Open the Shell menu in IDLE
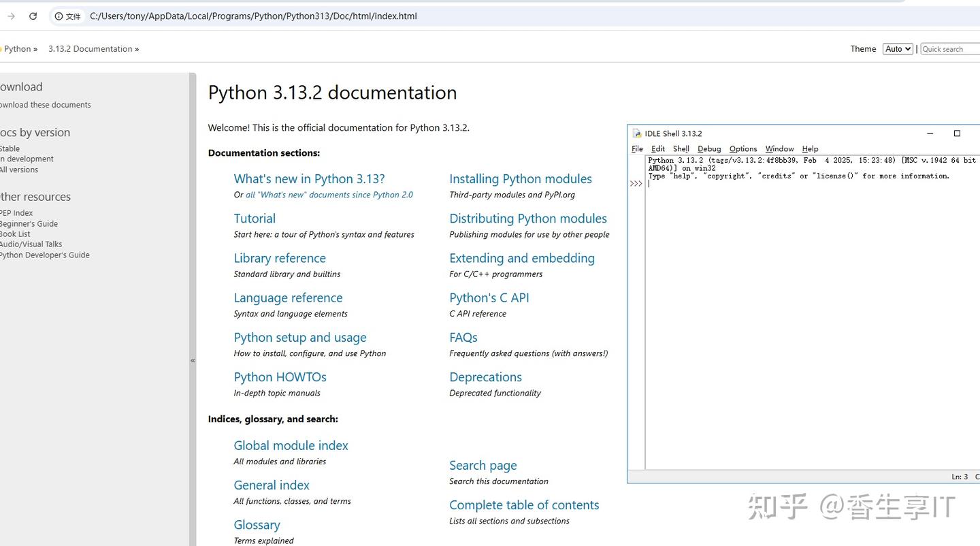Screen dimensions: 980x546 click(681, 148)
